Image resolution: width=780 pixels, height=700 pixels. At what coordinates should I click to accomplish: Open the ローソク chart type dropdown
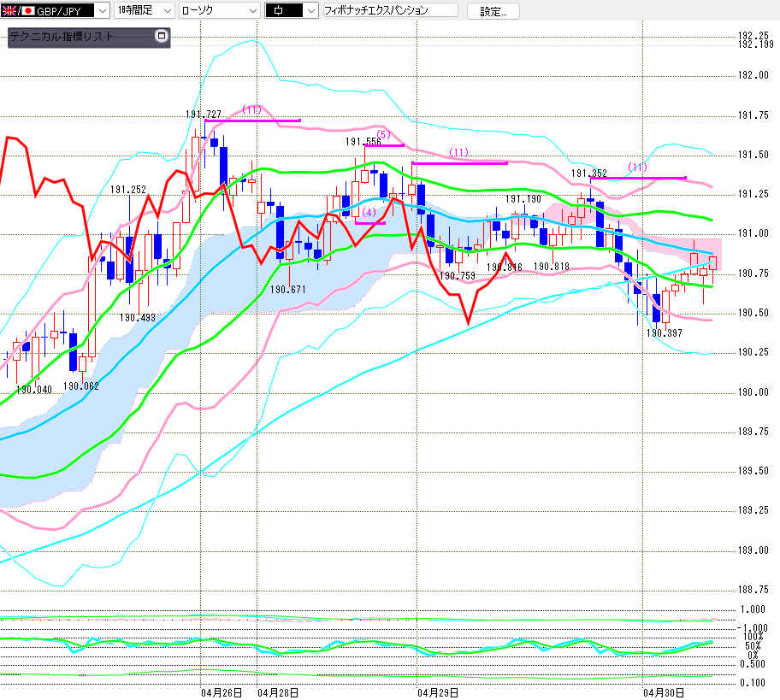click(219, 10)
